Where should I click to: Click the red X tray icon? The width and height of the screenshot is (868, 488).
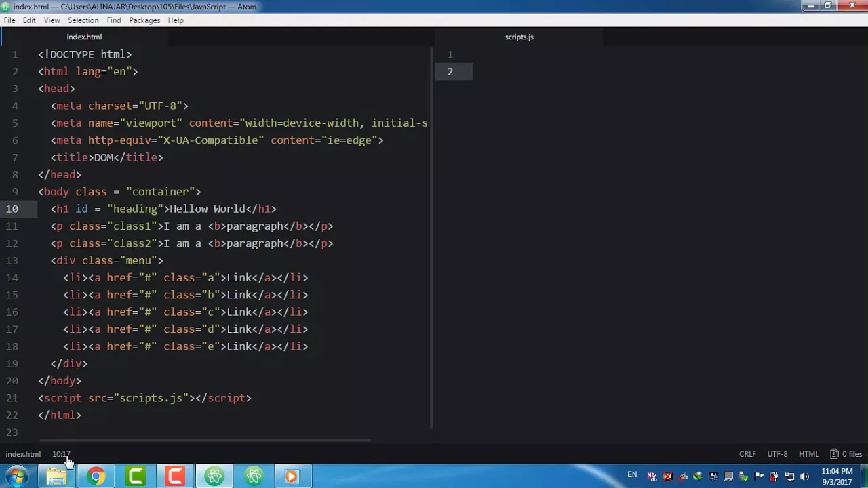pyautogui.click(x=667, y=476)
